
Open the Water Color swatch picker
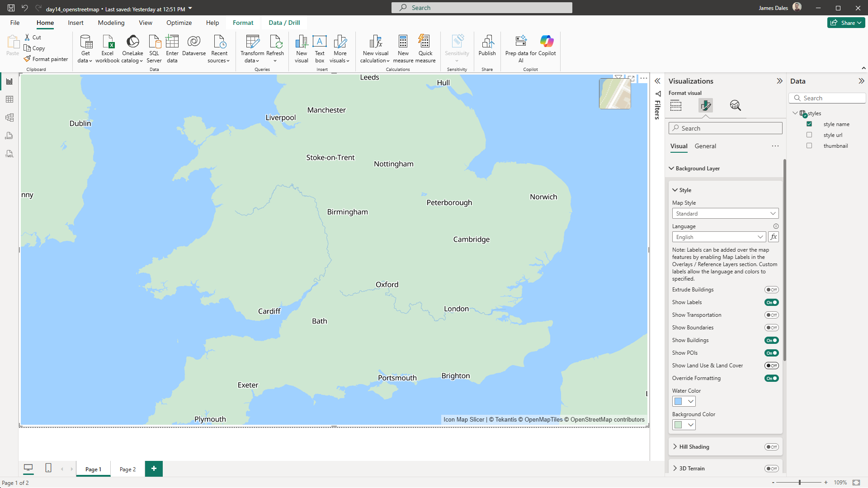pos(684,401)
